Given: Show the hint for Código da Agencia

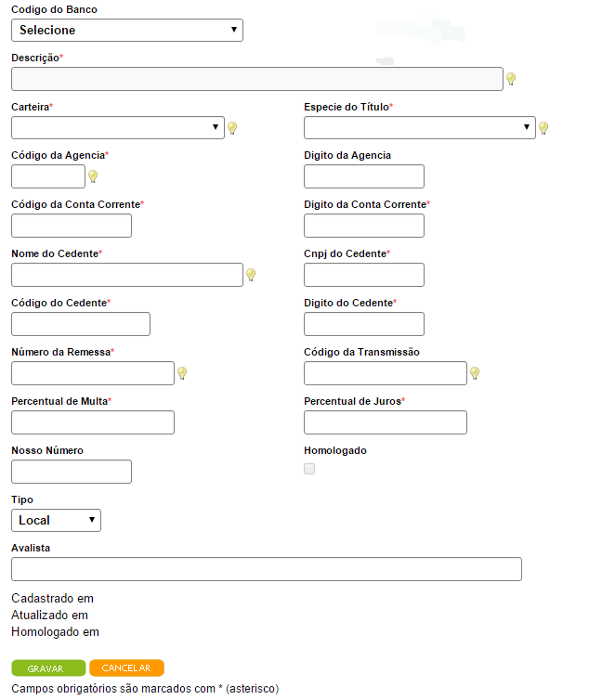Looking at the screenshot, I should click(x=93, y=176).
